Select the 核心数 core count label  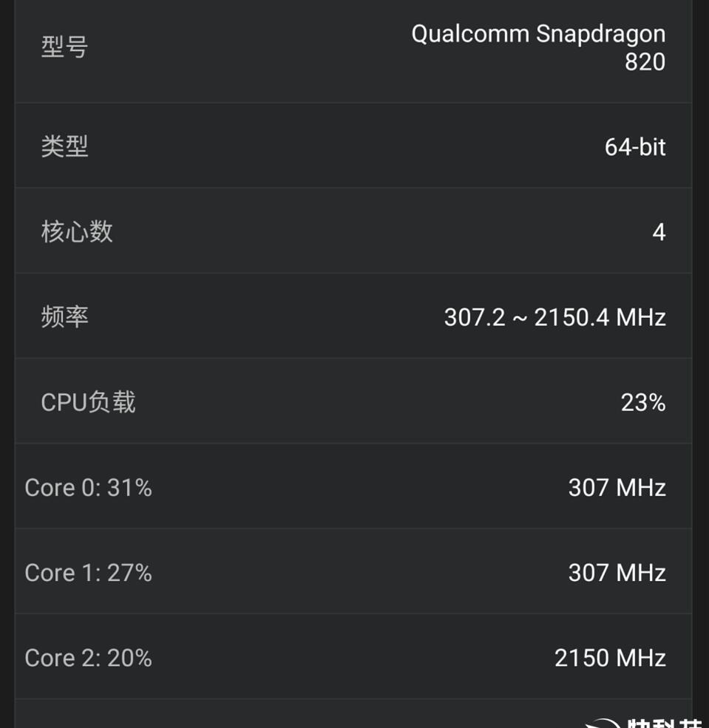point(77,231)
